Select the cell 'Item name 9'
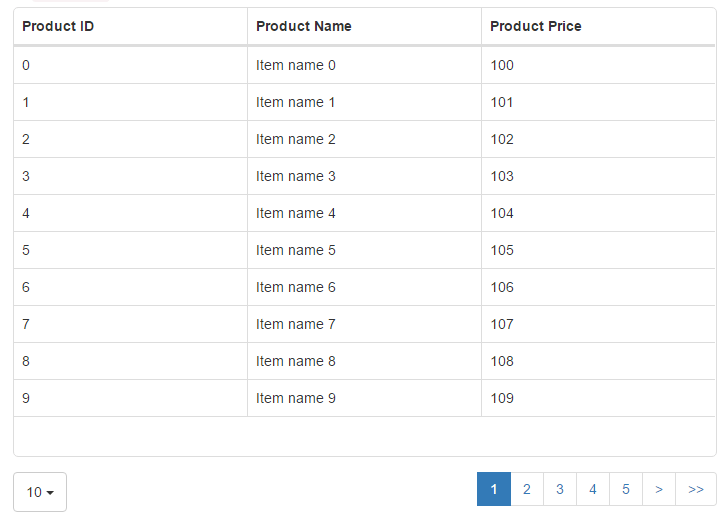Screen dimensions: 725x521 coord(364,398)
